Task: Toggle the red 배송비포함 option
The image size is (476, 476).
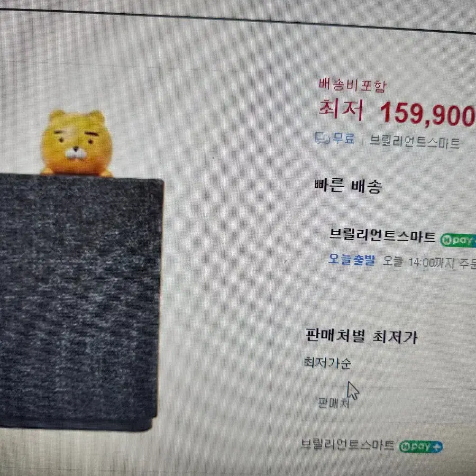Action: (x=352, y=85)
